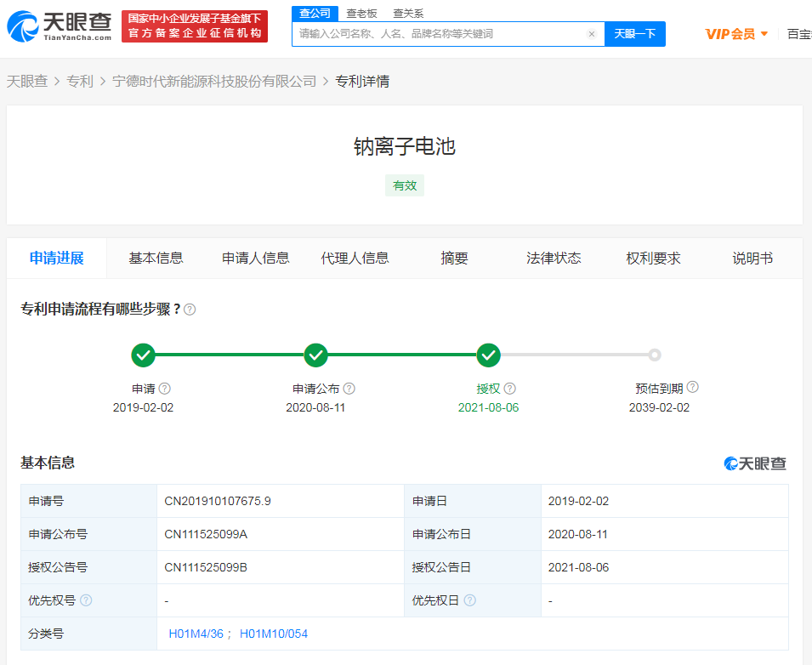This screenshot has height=665, width=812.
Task: Click help icon next to 专利申请流程有哪些步骤
Action: click(190, 310)
